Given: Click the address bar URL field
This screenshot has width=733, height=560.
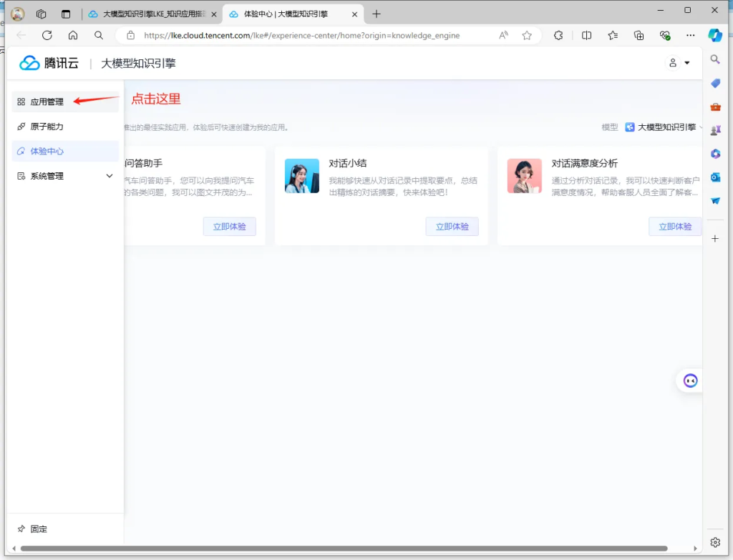Looking at the screenshot, I should tap(301, 35).
